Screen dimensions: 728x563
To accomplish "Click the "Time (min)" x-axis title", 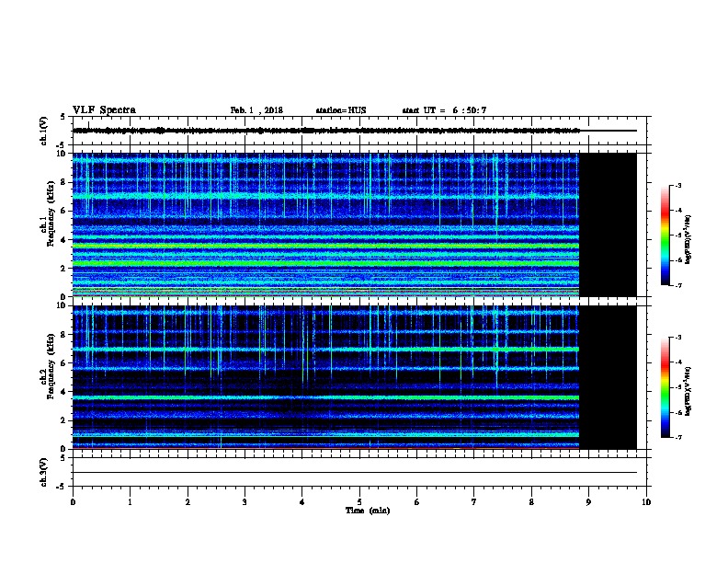I will pos(368,511).
